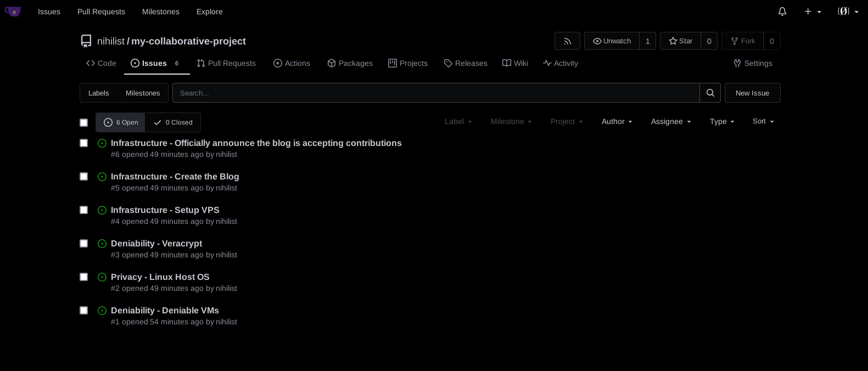Click the search magnifier icon button

[710, 93]
